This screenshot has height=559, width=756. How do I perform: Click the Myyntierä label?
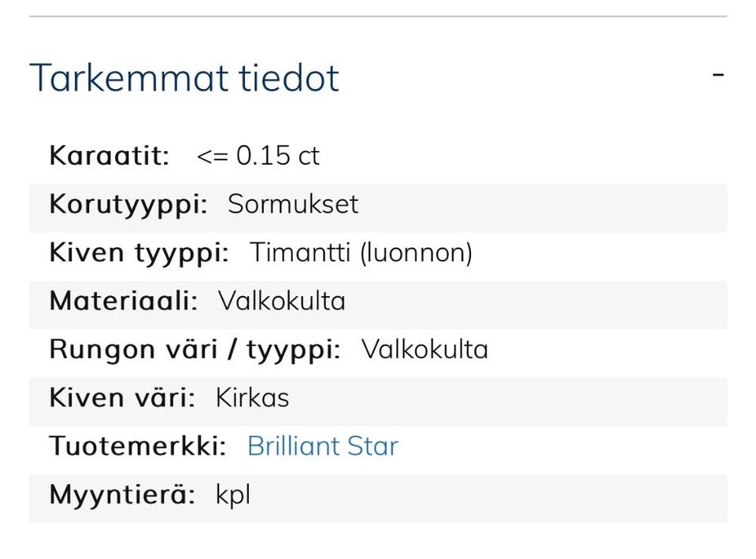(x=122, y=495)
